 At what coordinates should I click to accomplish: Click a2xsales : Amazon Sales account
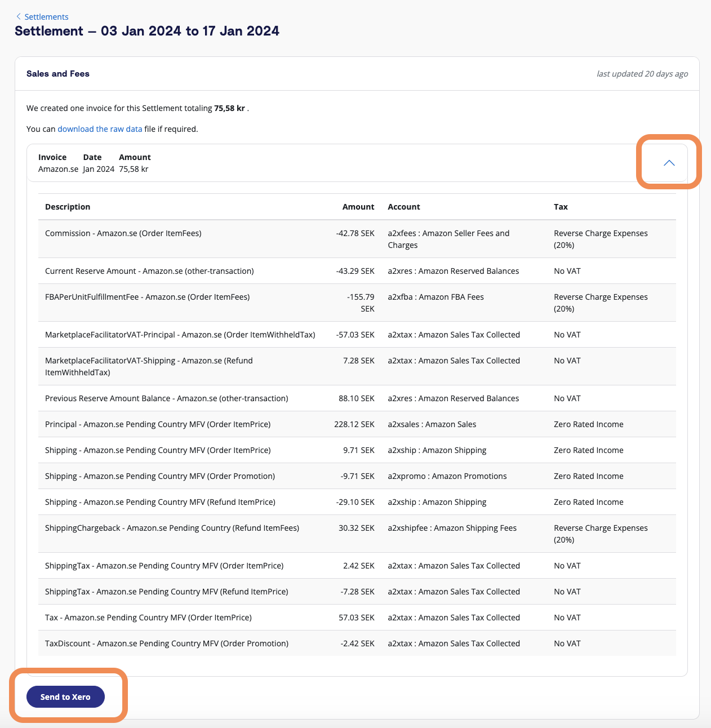tap(432, 424)
